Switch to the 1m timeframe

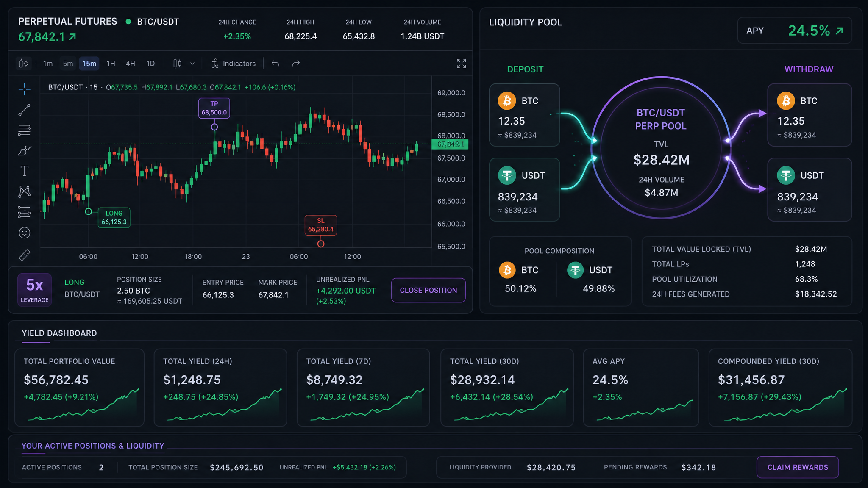pyautogui.click(x=48, y=64)
